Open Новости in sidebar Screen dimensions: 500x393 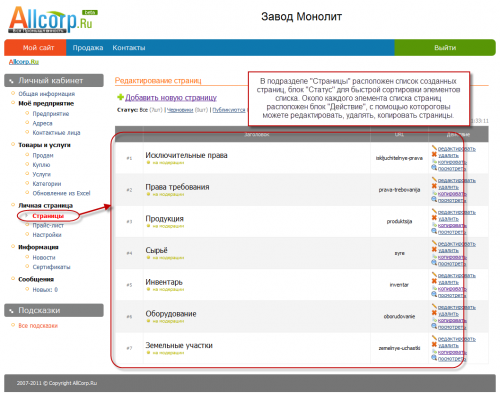click(44, 257)
